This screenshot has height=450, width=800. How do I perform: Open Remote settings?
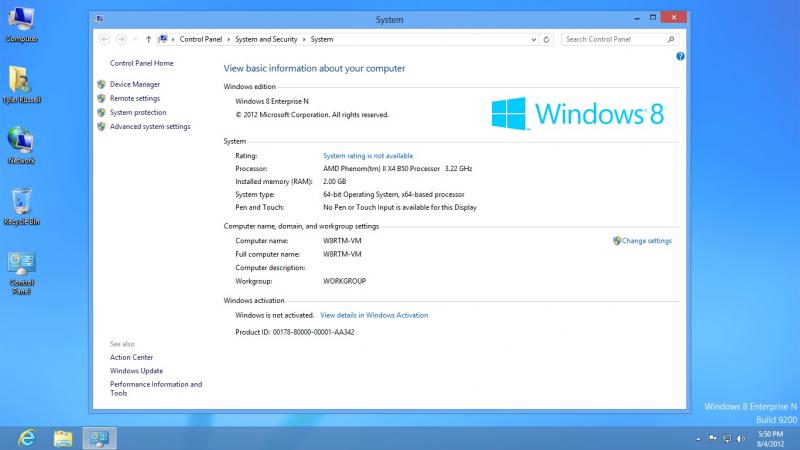pyautogui.click(x=135, y=98)
